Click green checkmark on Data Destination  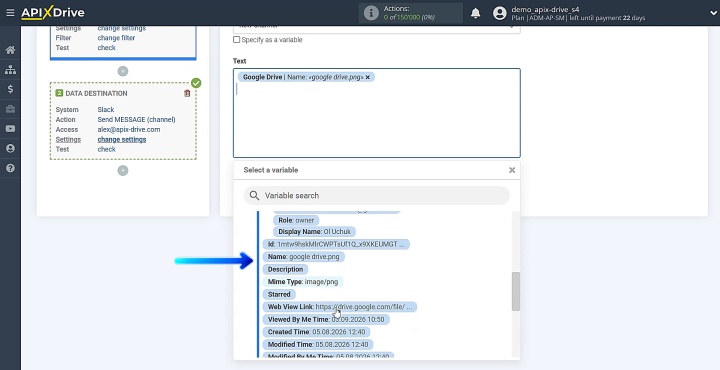pyautogui.click(x=196, y=83)
